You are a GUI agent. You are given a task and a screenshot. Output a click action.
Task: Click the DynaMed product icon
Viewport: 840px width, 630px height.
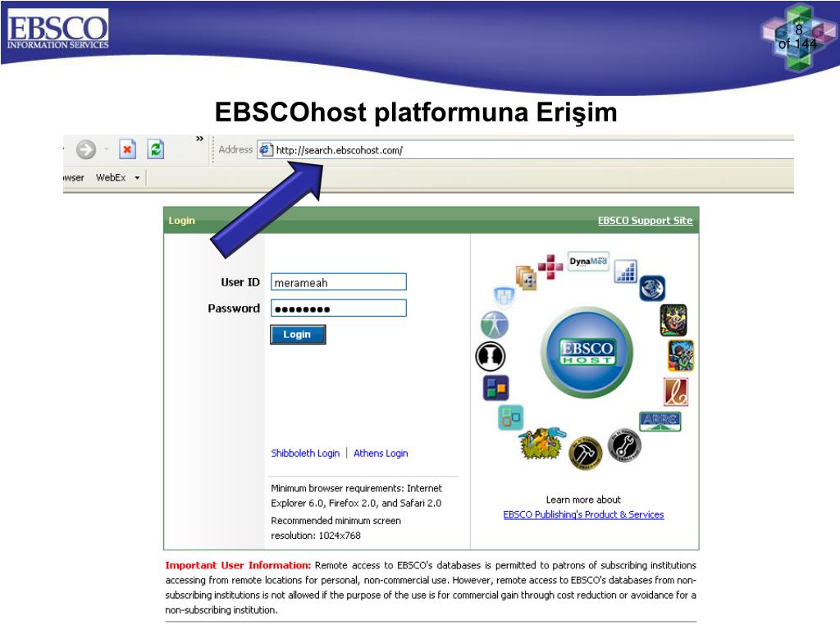pos(588,262)
